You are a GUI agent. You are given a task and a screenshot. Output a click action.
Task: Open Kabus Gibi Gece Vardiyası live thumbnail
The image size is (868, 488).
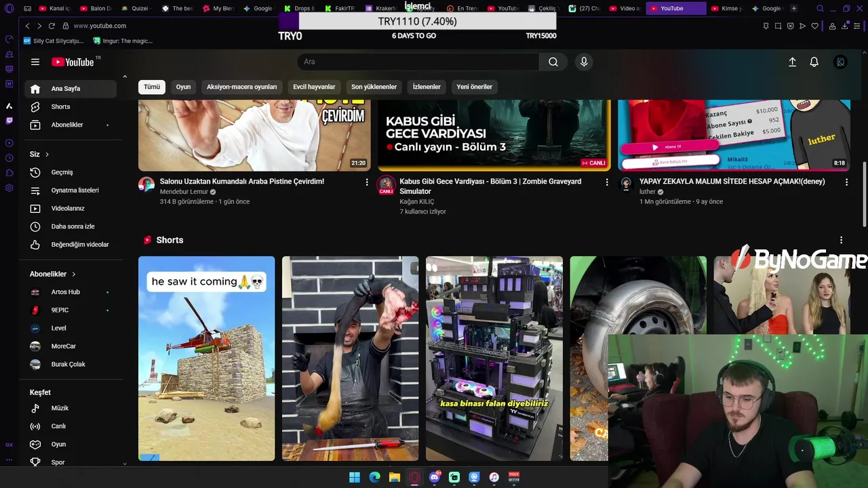tap(494, 135)
